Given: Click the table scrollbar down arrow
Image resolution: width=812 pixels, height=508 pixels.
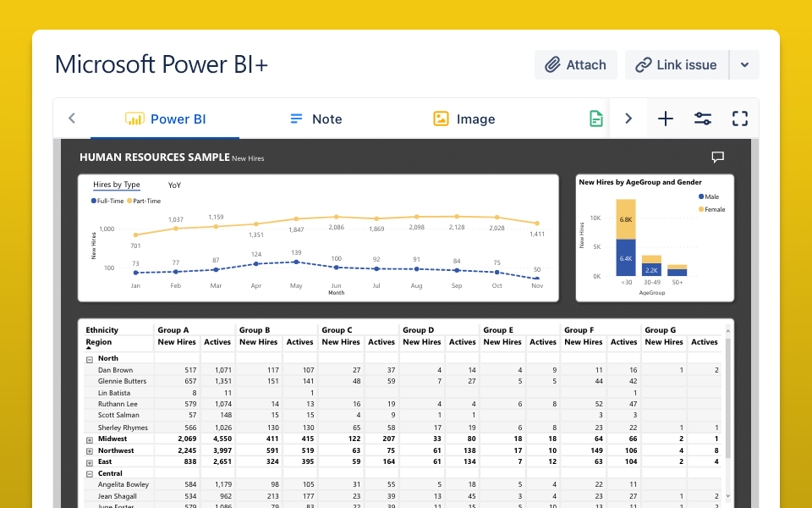Looking at the screenshot, I should click(727, 496).
